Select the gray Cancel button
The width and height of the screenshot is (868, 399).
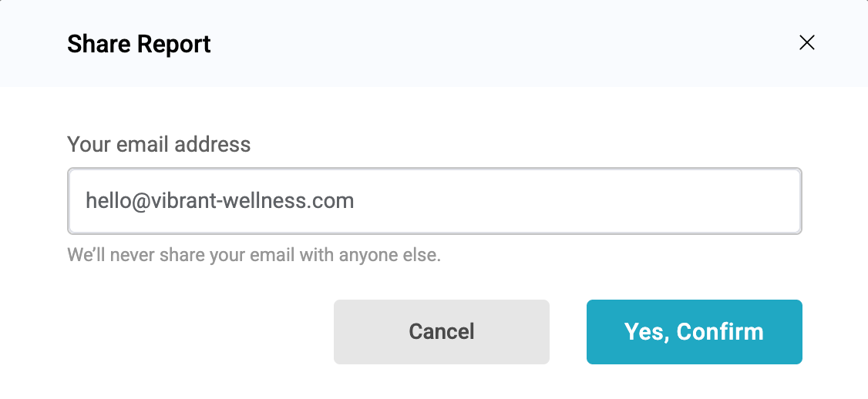[441, 332]
